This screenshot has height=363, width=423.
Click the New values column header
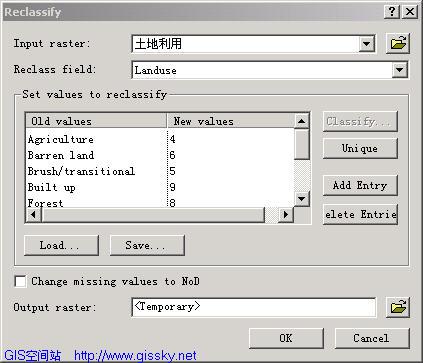point(231,121)
